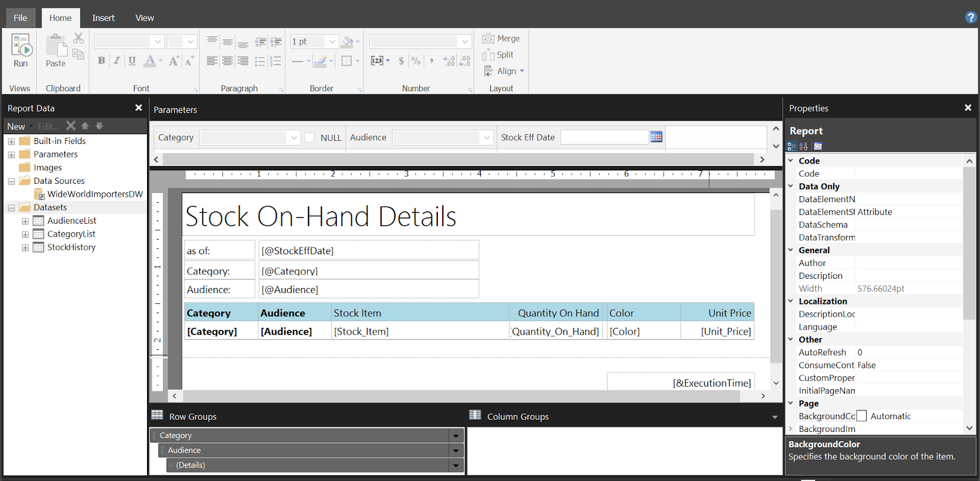Click the Cut scissors icon
980x481 pixels.
click(78, 39)
